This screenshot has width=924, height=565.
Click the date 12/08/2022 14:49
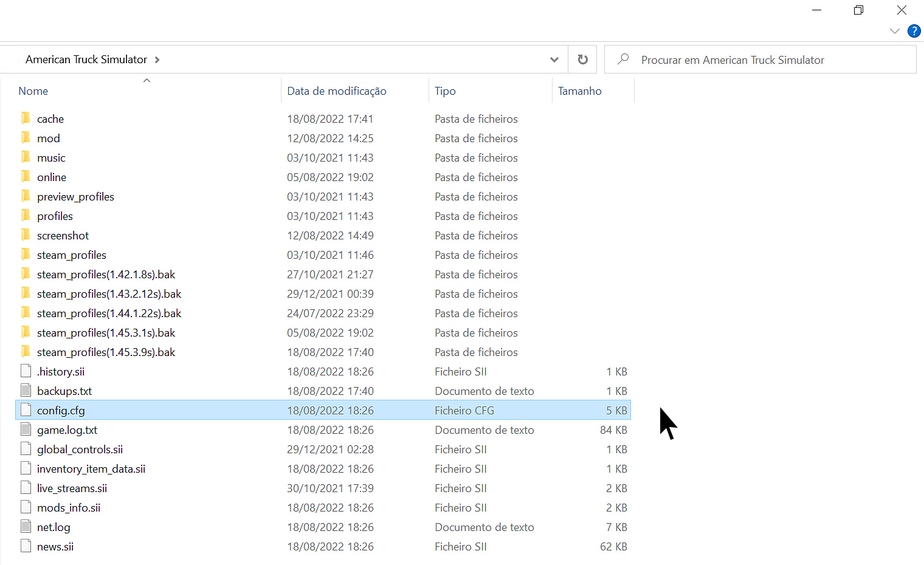330,236
